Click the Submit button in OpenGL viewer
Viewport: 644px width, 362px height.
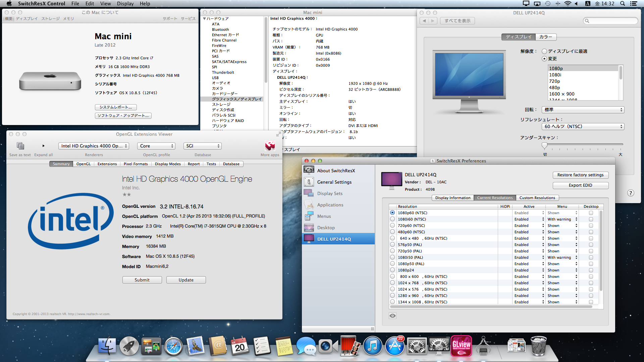click(142, 280)
